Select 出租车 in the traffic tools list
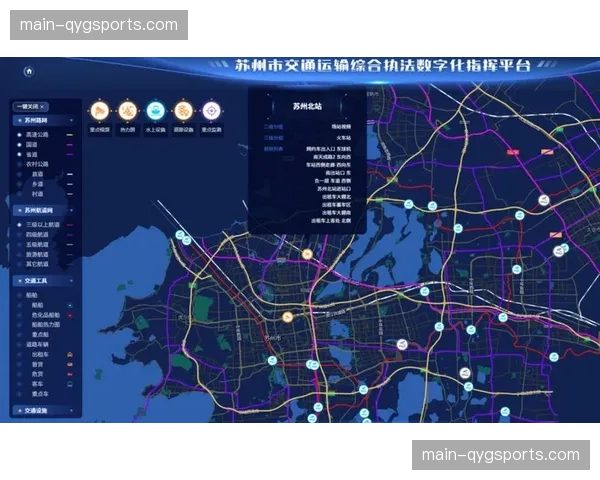 [x=39, y=354]
